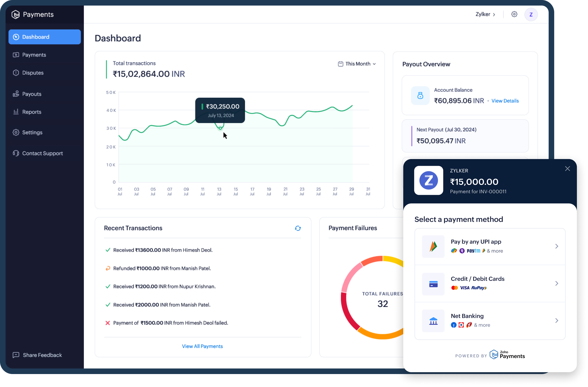Open the Reports section
588x387 pixels.
coord(32,112)
